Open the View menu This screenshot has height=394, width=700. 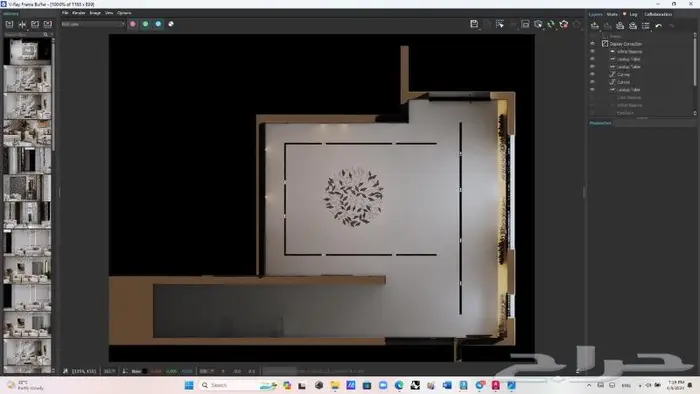click(x=109, y=13)
